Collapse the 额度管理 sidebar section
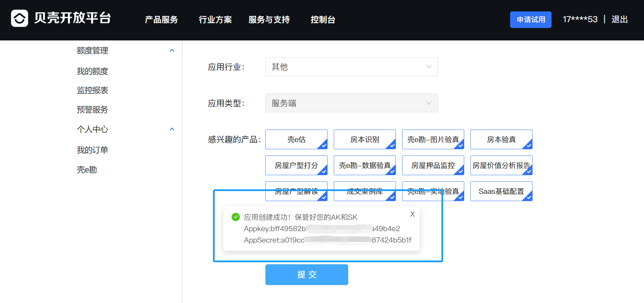This screenshot has width=644, height=303. [172, 51]
